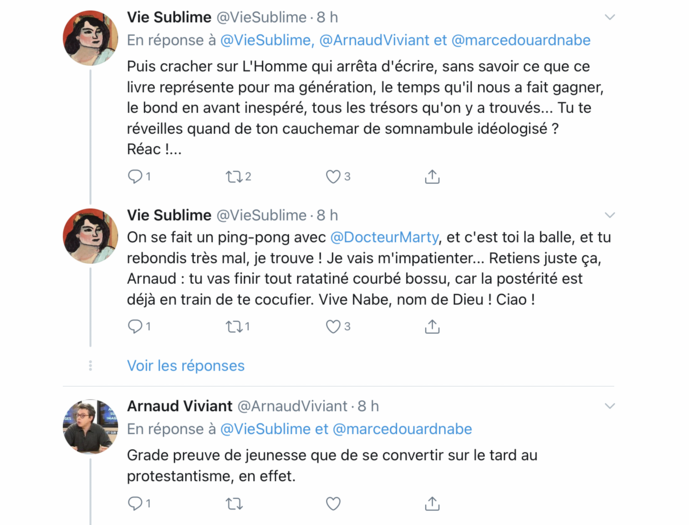The height and width of the screenshot is (525, 689).
Task: Reply to Arnaud Viviant's tweet
Action: 135,504
